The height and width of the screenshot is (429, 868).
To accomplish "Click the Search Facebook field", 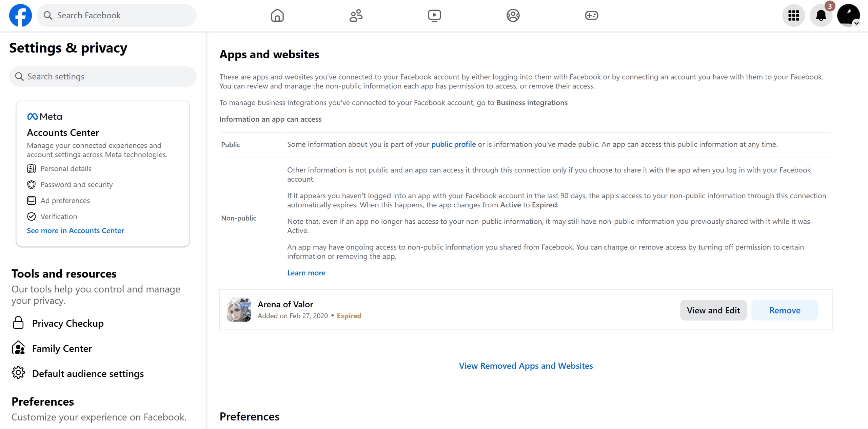I will (x=116, y=15).
